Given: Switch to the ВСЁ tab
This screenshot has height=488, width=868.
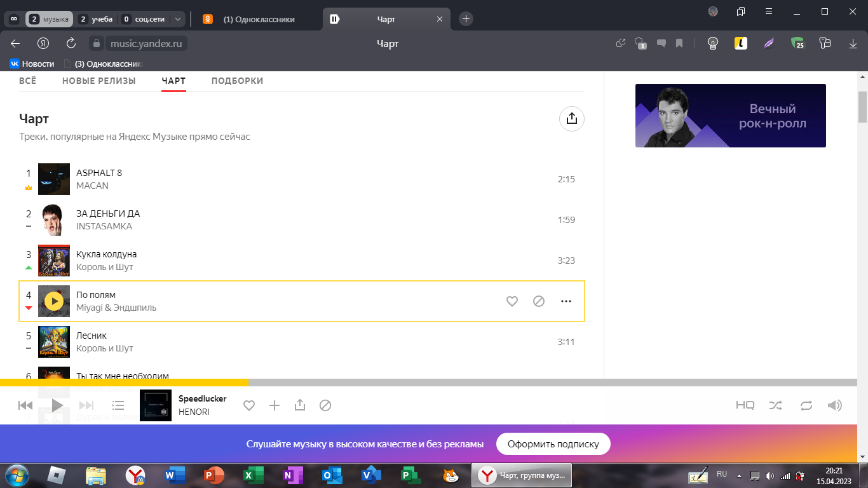Looking at the screenshot, I should 28,81.
